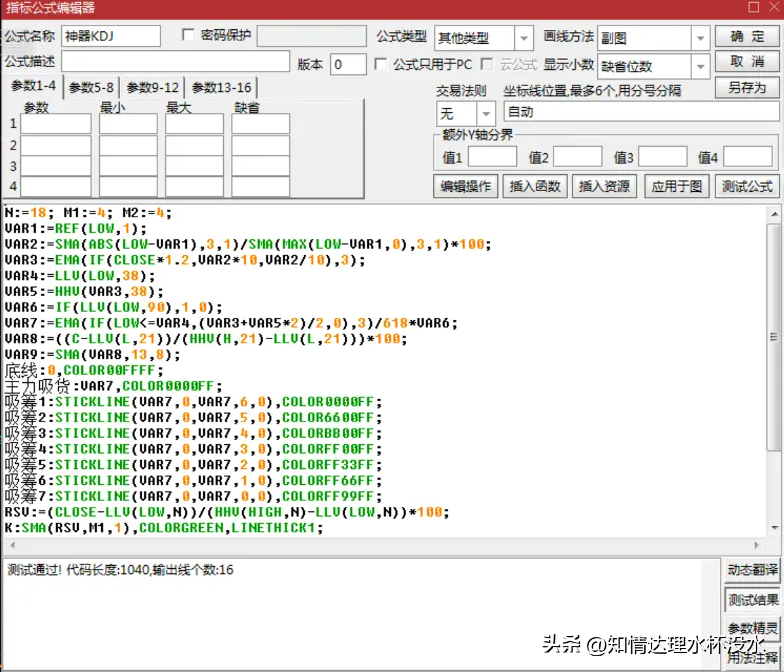Open the 参数精灵 panel
Viewport: 784px width, 672px height.
[753, 629]
